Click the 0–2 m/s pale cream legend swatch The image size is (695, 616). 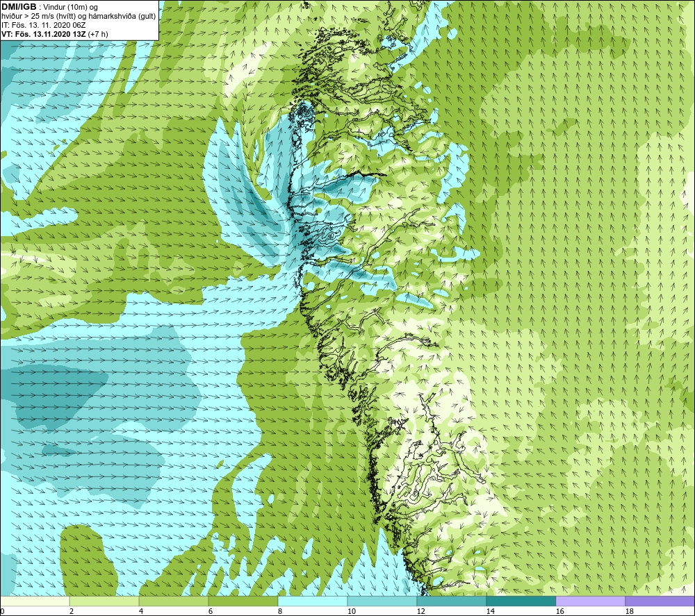tap(35, 601)
